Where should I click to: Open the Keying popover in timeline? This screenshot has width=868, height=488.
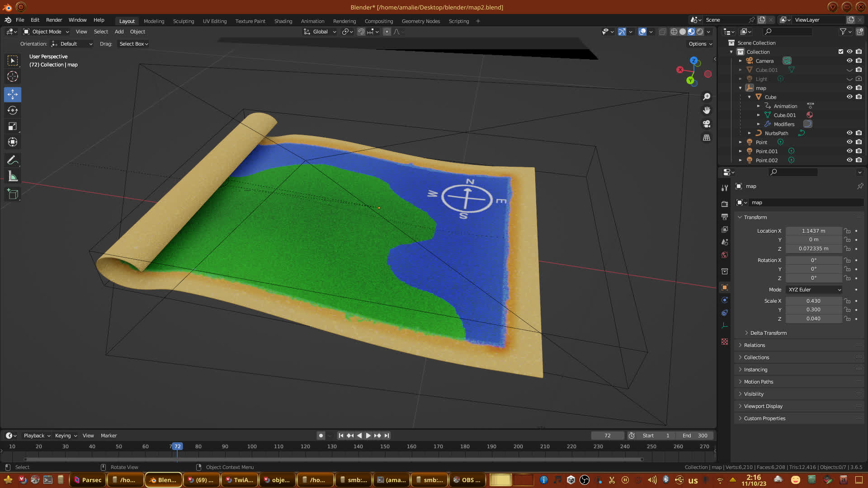coord(66,436)
